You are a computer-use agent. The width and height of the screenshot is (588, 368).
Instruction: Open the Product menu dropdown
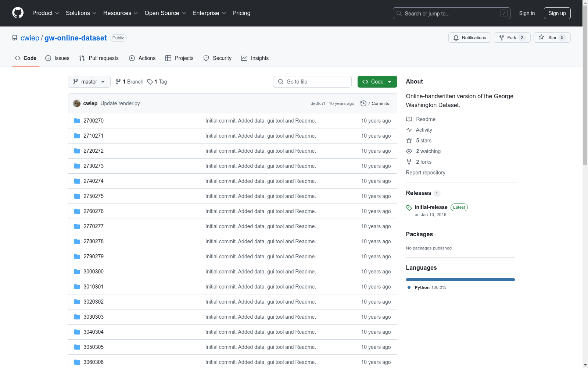point(46,13)
